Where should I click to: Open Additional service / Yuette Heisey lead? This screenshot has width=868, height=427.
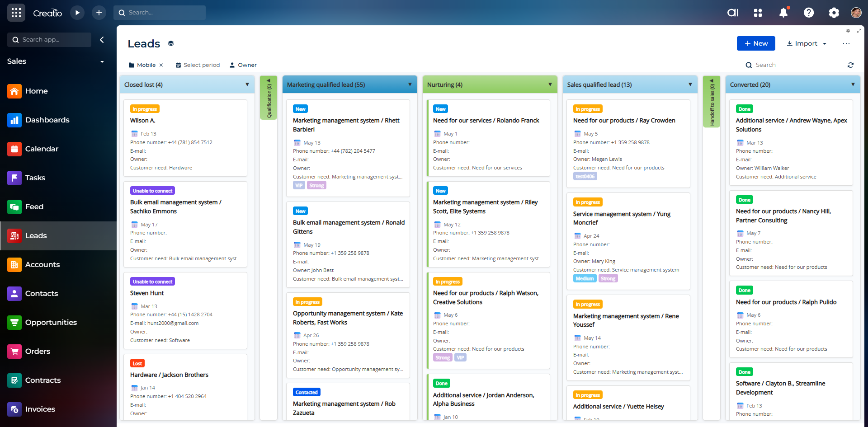click(618, 407)
